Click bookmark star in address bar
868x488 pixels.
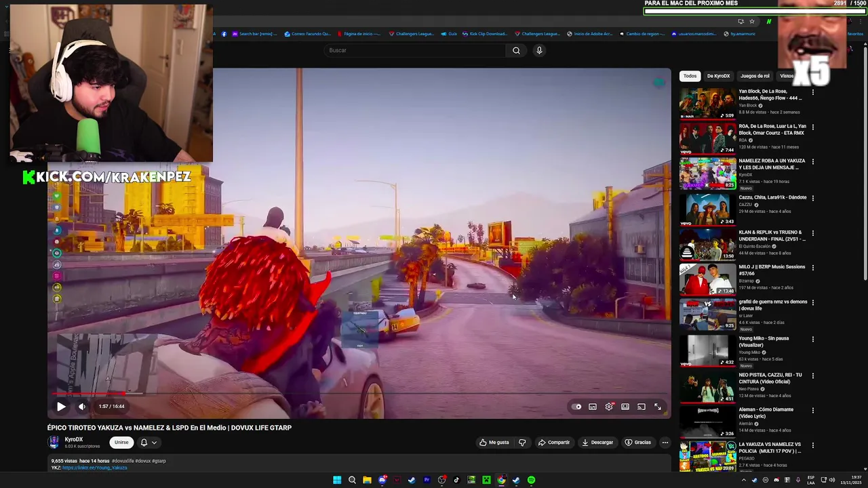pos(752,22)
